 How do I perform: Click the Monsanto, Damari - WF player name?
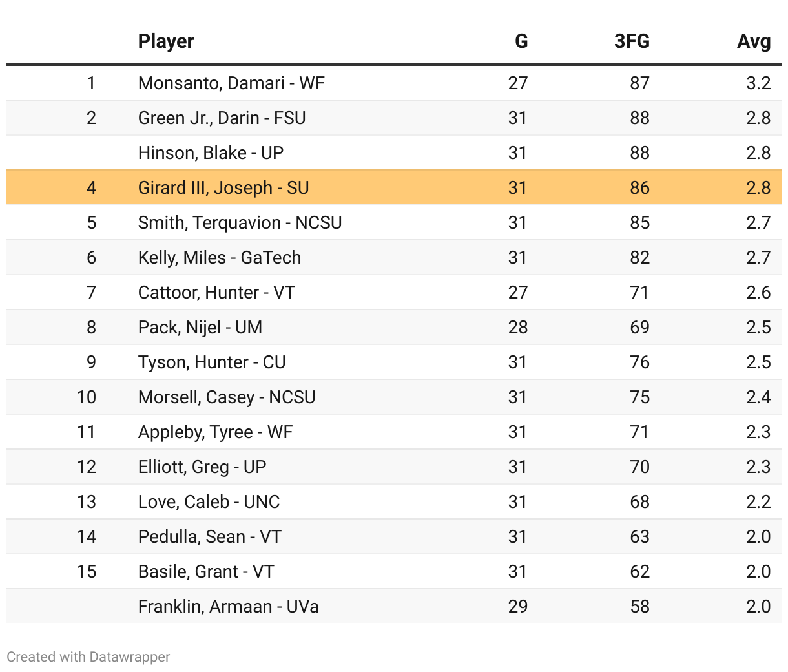tap(231, 83)
